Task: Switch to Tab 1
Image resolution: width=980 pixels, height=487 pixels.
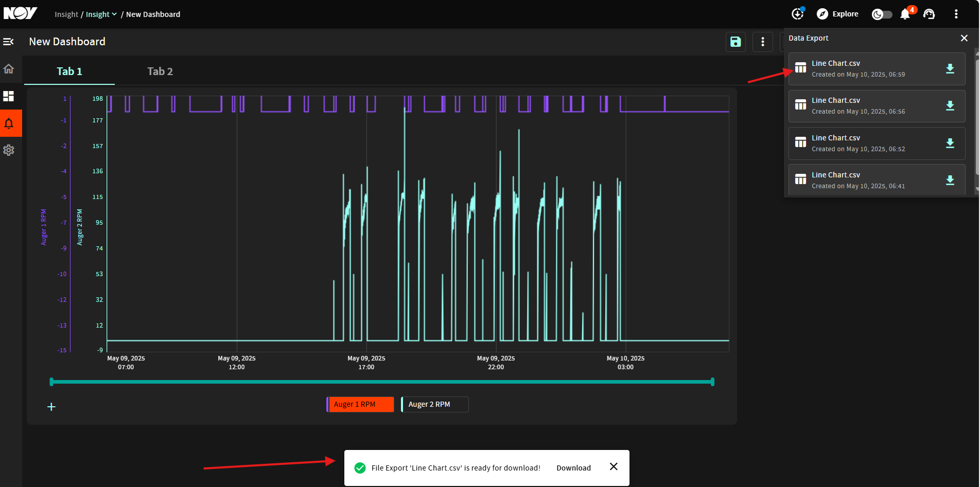Action: pyautogui.click(x=69, y=71)
